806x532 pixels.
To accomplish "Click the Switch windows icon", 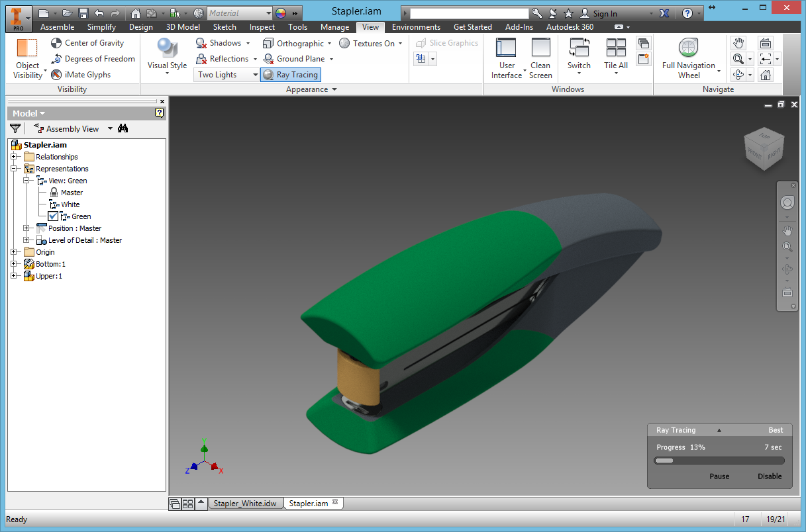I will [x=579, y=48].
